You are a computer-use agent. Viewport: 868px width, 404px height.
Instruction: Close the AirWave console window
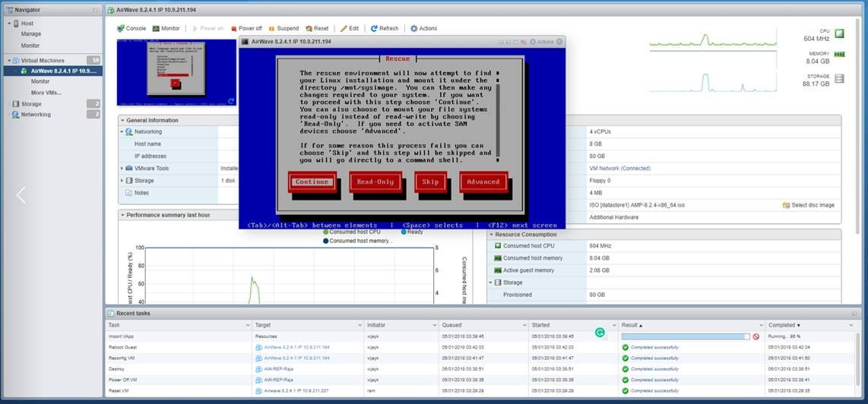click(x=559, y=42)
